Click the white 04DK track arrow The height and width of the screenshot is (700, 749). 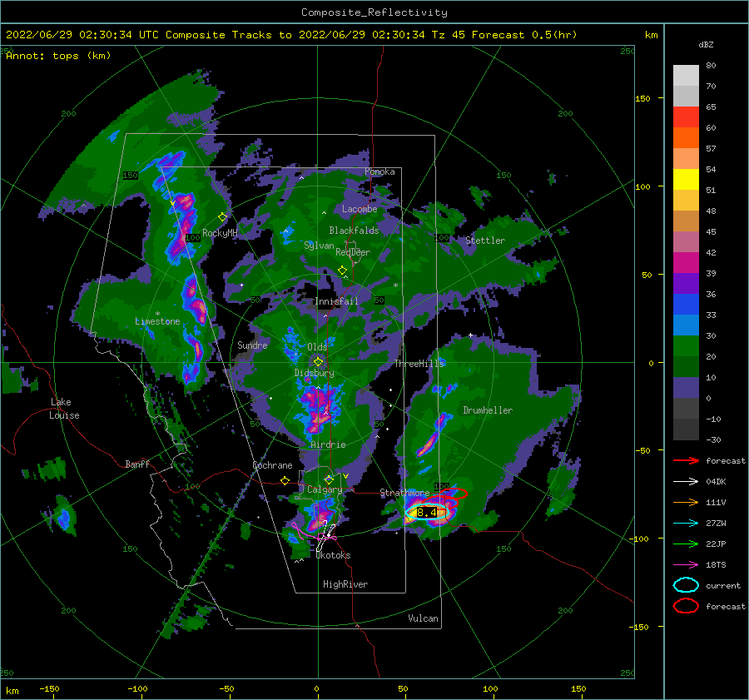coord(686,481)
